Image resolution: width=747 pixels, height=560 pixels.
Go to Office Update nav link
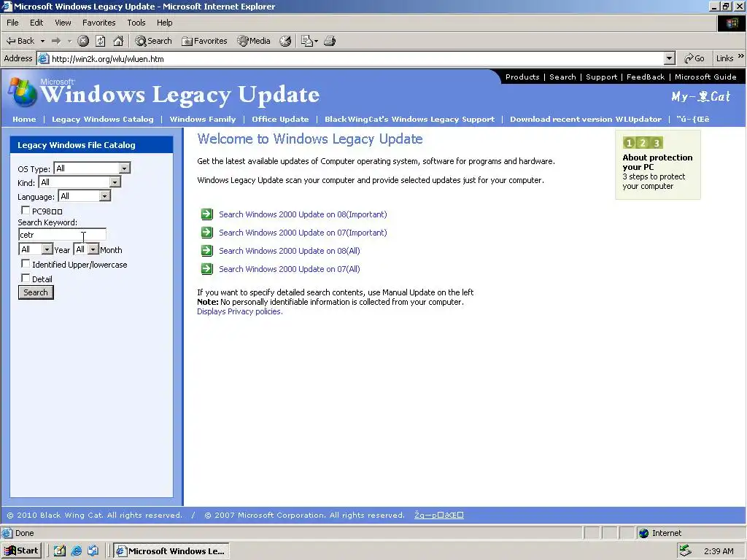(280, 119)
